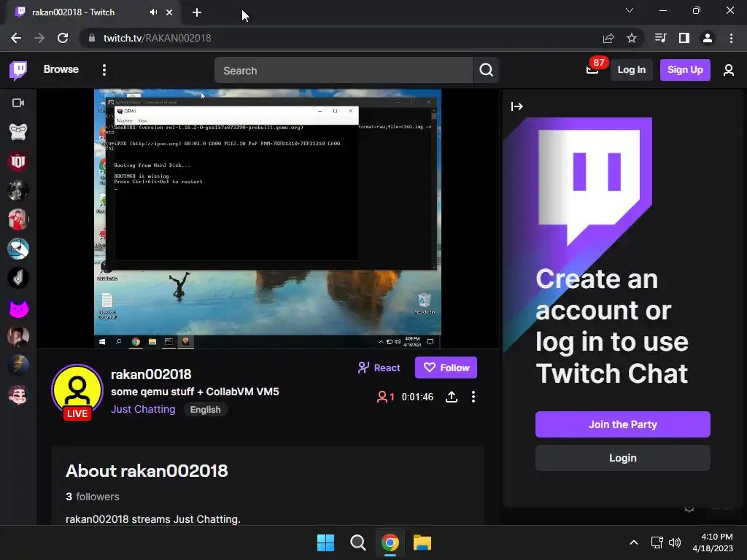The height and width of the screenshot is (560, 747).
Task: Open the Twitch home logo
Action: point(18,70)
